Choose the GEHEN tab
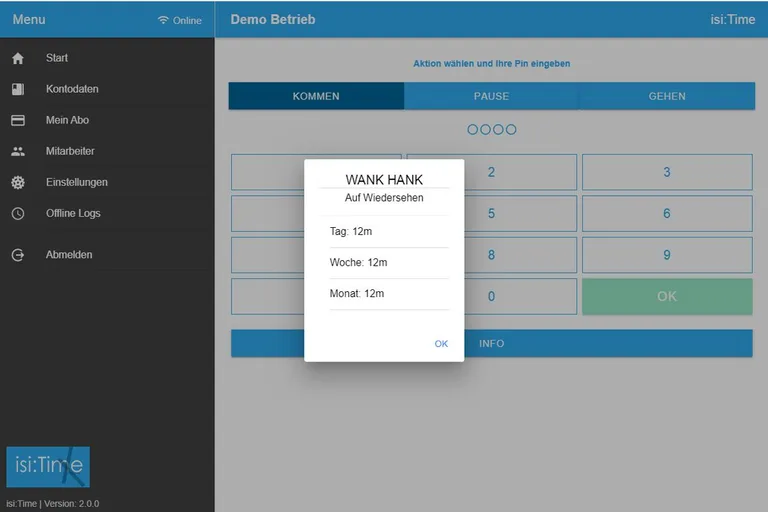Image resolution: width=768 pixels, height=512 pixels. (x=667, y=96)
